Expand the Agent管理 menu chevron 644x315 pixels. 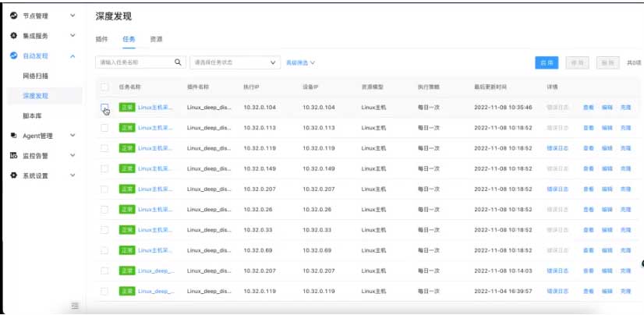(73, 135)
